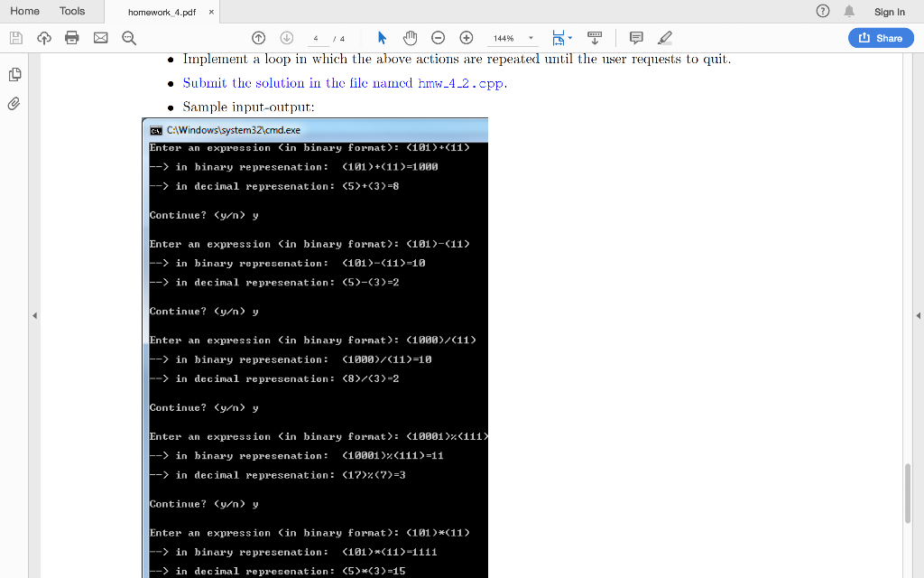Click the blue Share button
The height and width of the screenshot is (578, 924).
click(x=881, y=38)
